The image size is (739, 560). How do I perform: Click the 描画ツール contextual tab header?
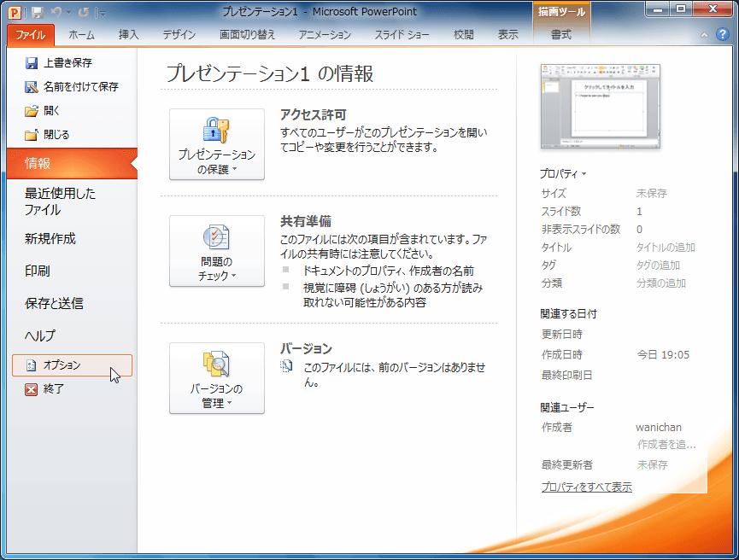coord(561,12)
